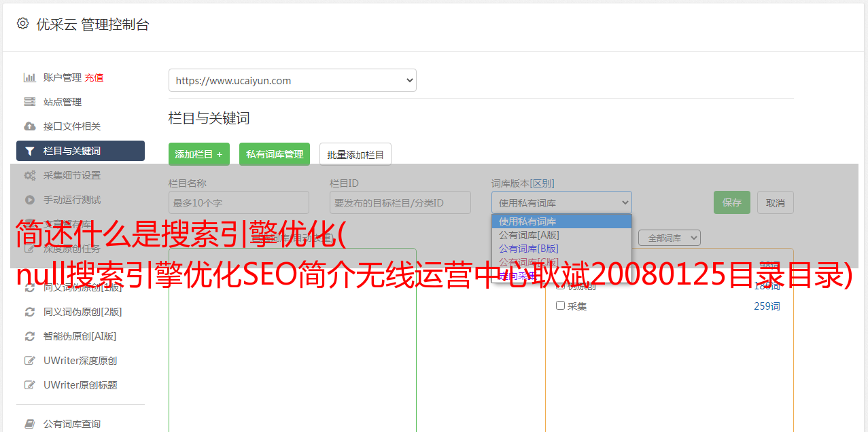Viewport: 868px width, 432px height.
Task: Choose 公有词库[B版] in the dropdown list
Action: (x=561, y=248)
